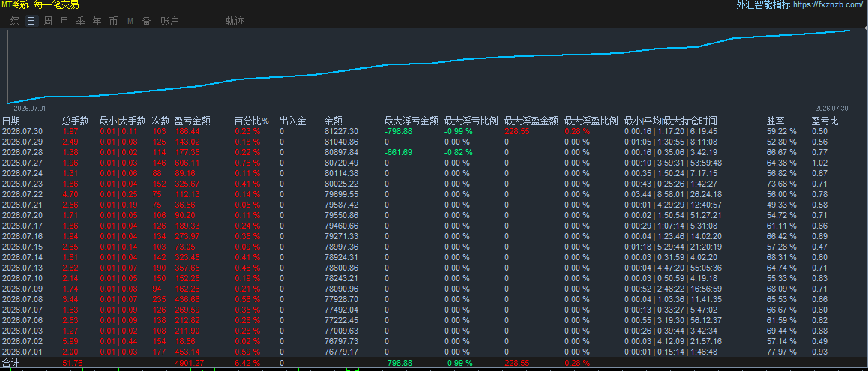The image size is (868, 371).
Task: Switch to the 月 monthly tab
Action: (64, 22)
